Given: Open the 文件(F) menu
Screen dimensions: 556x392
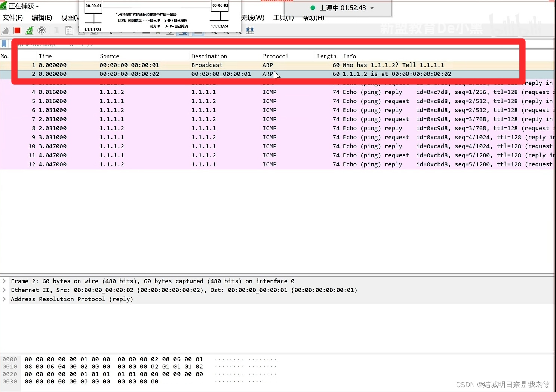Looking at the screenshot, I should (13, 18).
